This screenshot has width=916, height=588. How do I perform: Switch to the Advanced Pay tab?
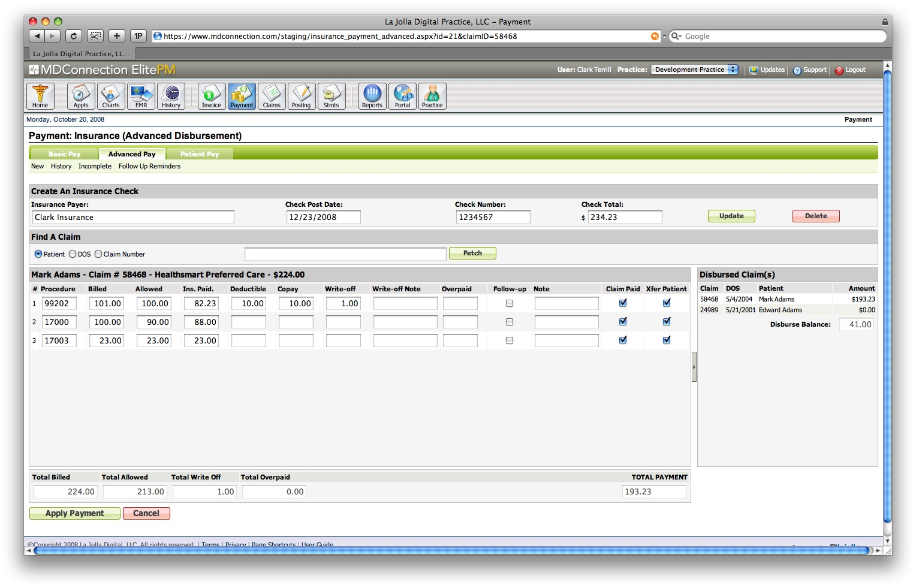pyautogui.click(x=132, y=154)
